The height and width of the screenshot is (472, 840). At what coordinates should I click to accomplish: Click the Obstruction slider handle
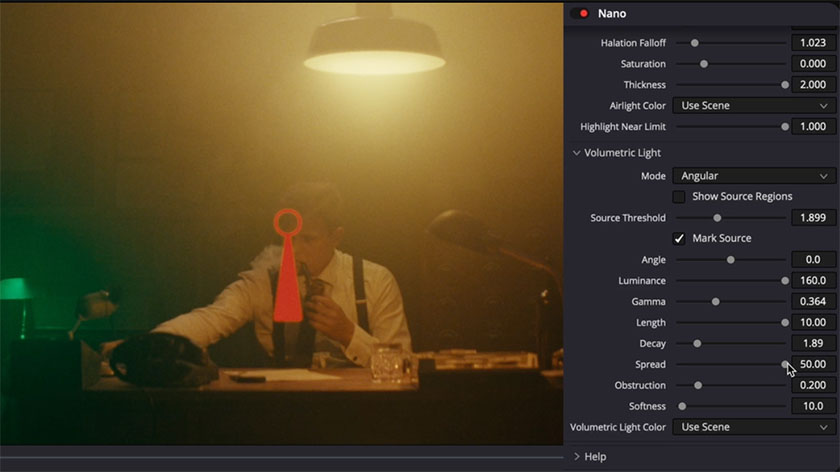[x=698, y=386]
